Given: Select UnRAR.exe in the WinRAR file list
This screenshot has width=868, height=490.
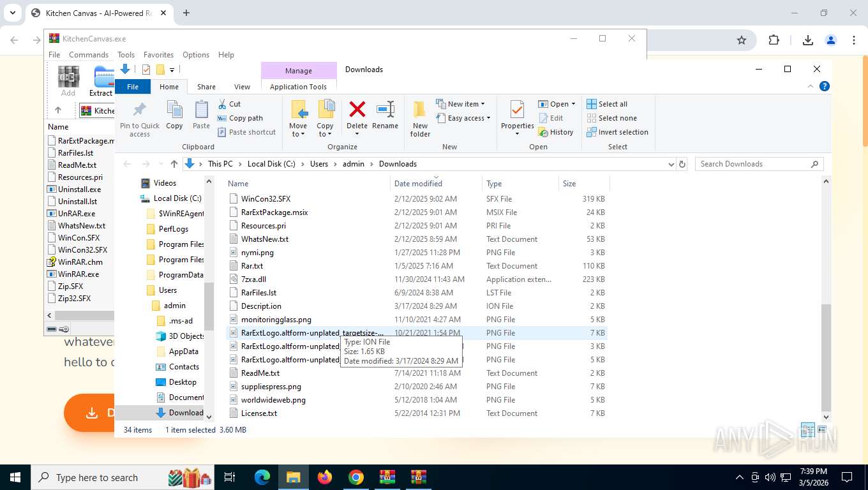Looking at the screenshot, I should click(x=77, y=214).
